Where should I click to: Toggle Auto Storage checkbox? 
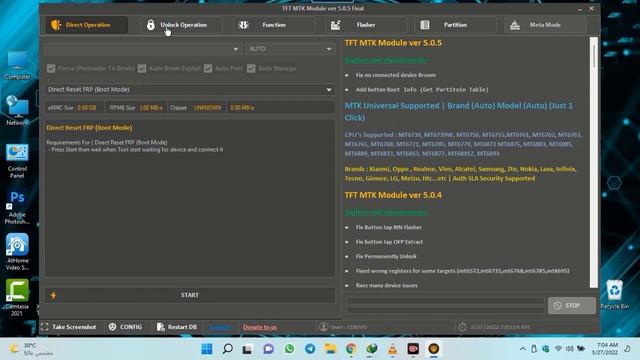[251, 69]
